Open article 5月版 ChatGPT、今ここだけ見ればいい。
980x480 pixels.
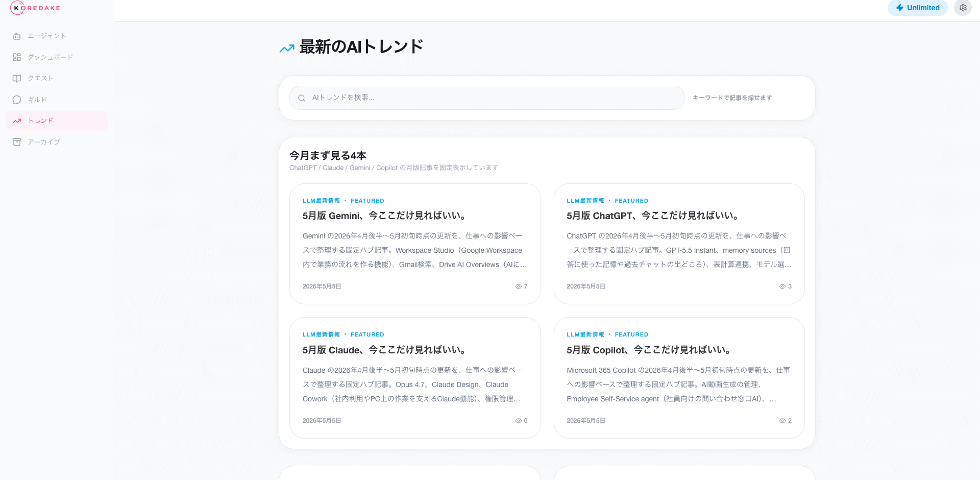(652, 215)
